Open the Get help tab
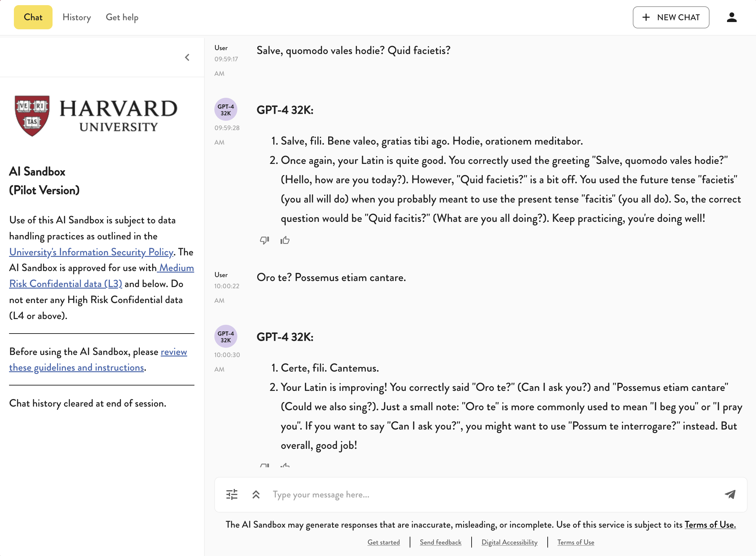The width and height of the screenshot is (756, 556). (122, 17)
